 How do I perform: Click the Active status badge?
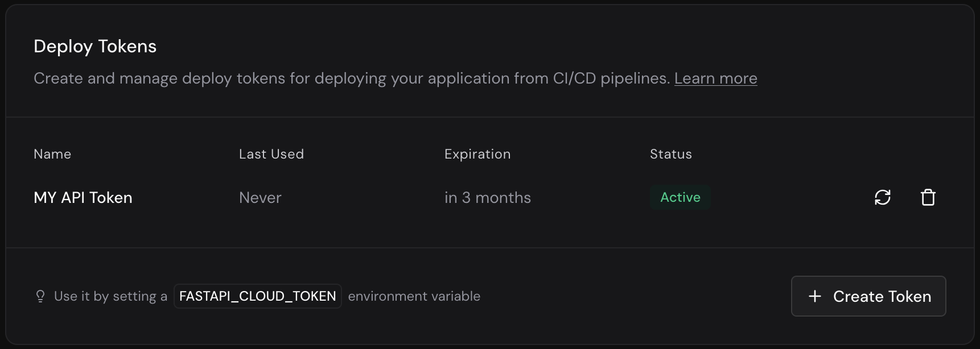click(x=680, y=197)
